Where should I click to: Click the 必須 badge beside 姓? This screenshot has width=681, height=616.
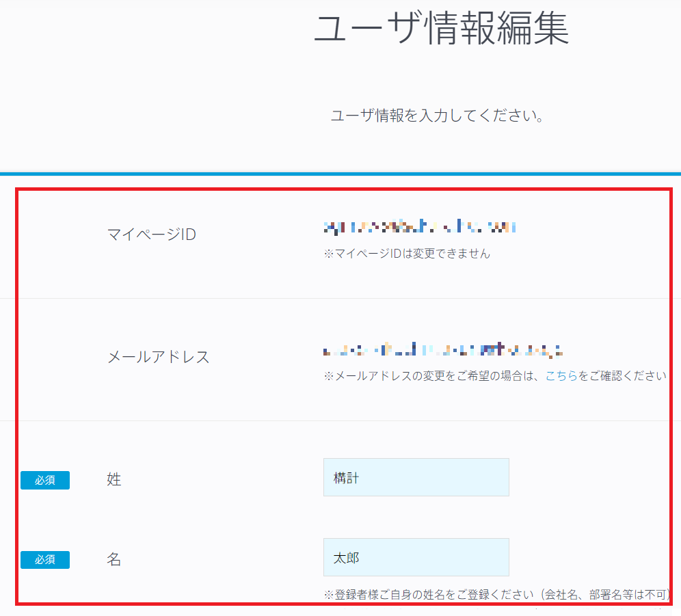click(x=45, y=481)
